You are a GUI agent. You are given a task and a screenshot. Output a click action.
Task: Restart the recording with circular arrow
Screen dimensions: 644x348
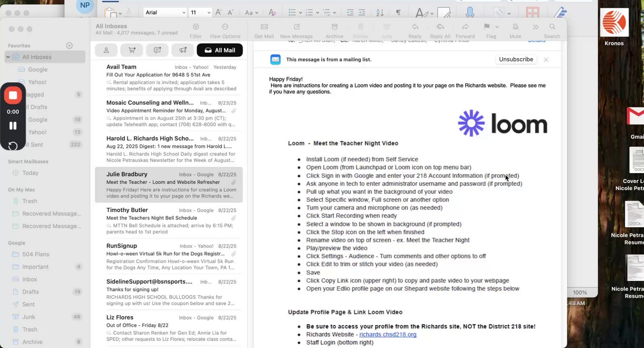tap(13, 145)
